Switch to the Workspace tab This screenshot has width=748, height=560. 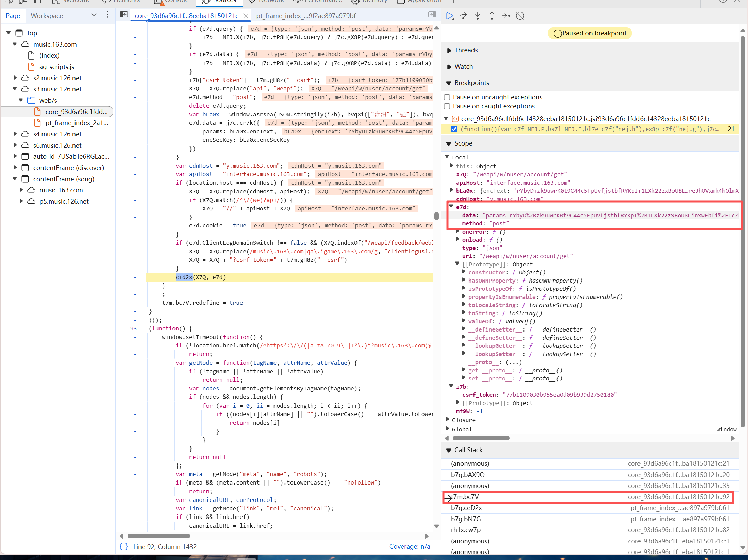[47, 16]
